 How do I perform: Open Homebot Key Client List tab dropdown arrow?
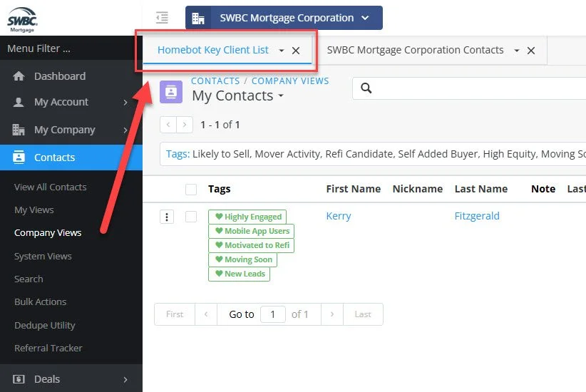pos(282,51)
